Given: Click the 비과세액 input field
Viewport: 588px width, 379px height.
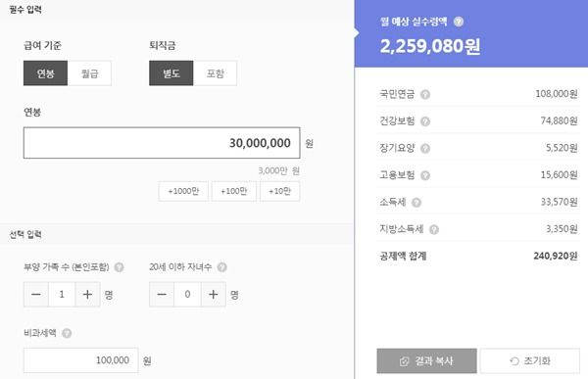Looking at the screenshot, I should point(81,360).
